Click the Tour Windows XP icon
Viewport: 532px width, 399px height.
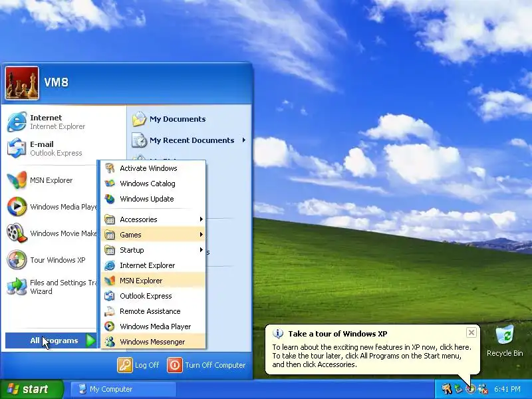point(17,259)
